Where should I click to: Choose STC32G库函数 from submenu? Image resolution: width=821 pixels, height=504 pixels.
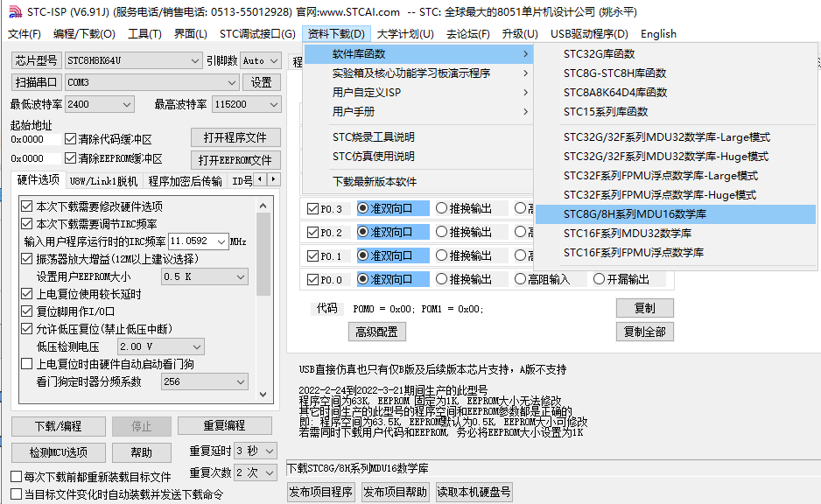pyautogui.click(x=676, y=54)
